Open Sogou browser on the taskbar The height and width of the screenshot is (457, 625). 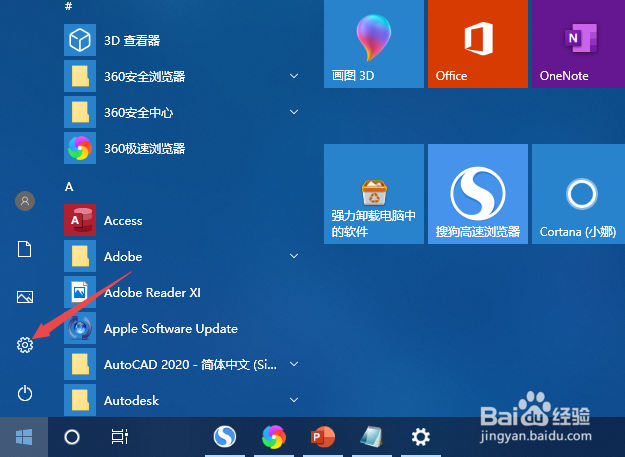(x=225, y=437)
